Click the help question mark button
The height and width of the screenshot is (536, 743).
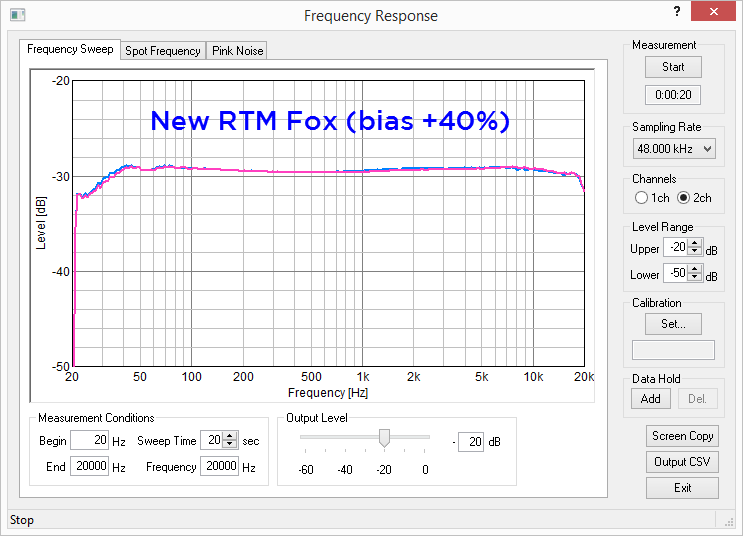(677, 12)
